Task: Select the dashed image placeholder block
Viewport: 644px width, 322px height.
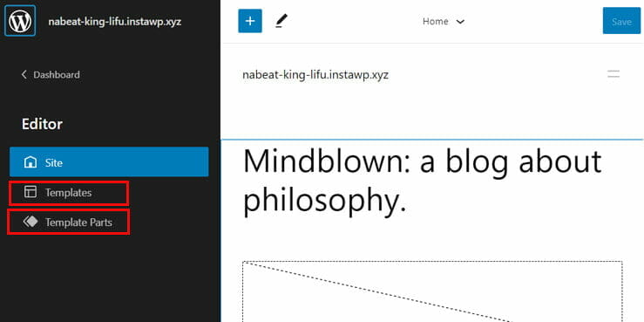Action: point(432,291)
